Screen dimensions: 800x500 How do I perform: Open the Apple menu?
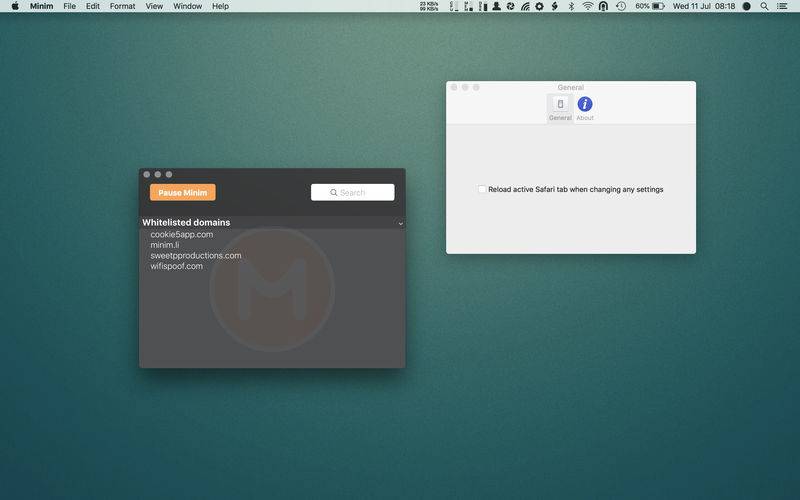[15, 6]
